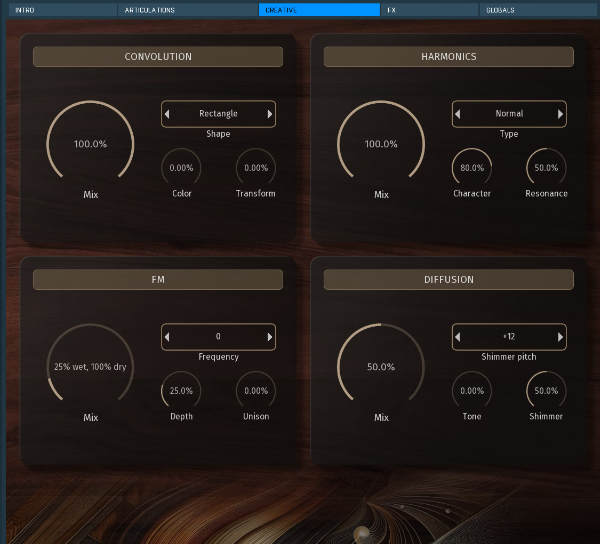Toggle the HARMONICS section header
Viewport: 600px width, 544px height.
(448, 57)
